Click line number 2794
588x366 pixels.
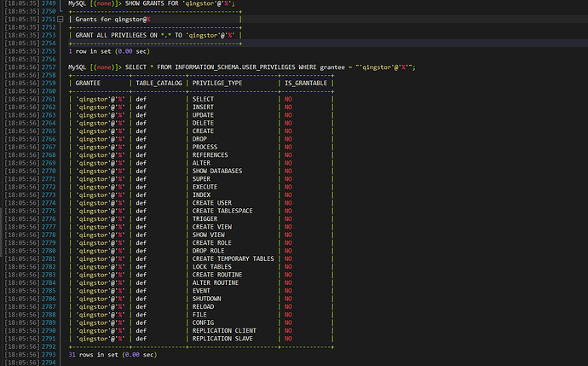coord(47,363)
